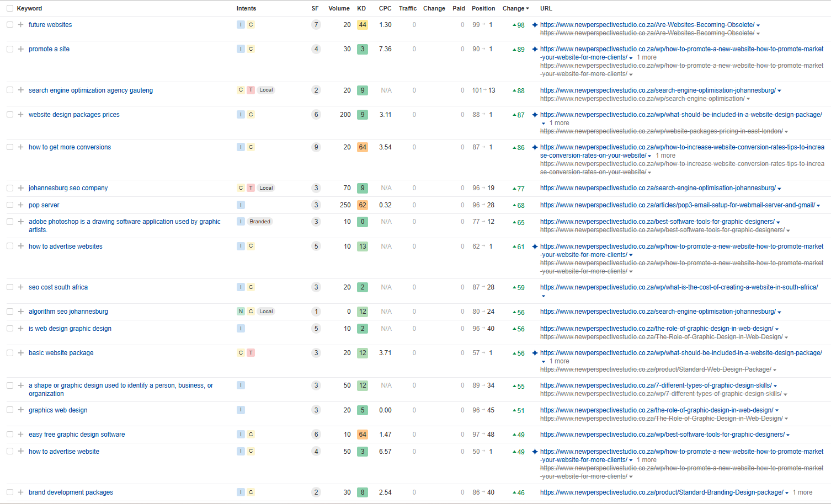Viewport: 831px width, 504px height.
Task: Click the yellow KD 44 badge for 'future websites'
Action: 362,25
